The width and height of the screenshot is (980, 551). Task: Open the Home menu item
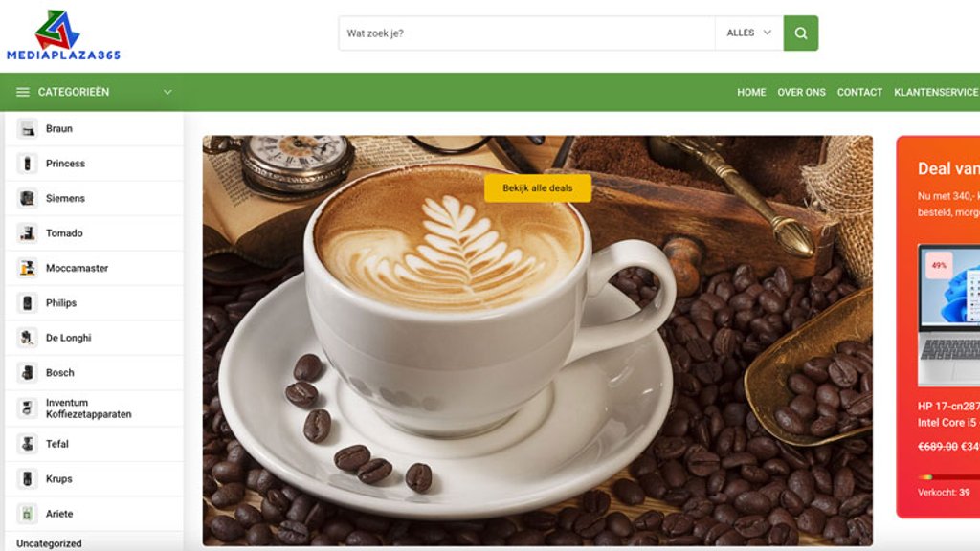pyautogui.click(x=751, y=93)
